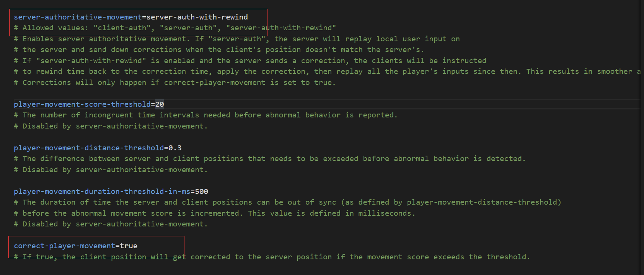Image resolution: width=644 pixels, height=275 pixels.
Task: Place cursor in the server-auth-with-rewind value
Action: point(197,17)
